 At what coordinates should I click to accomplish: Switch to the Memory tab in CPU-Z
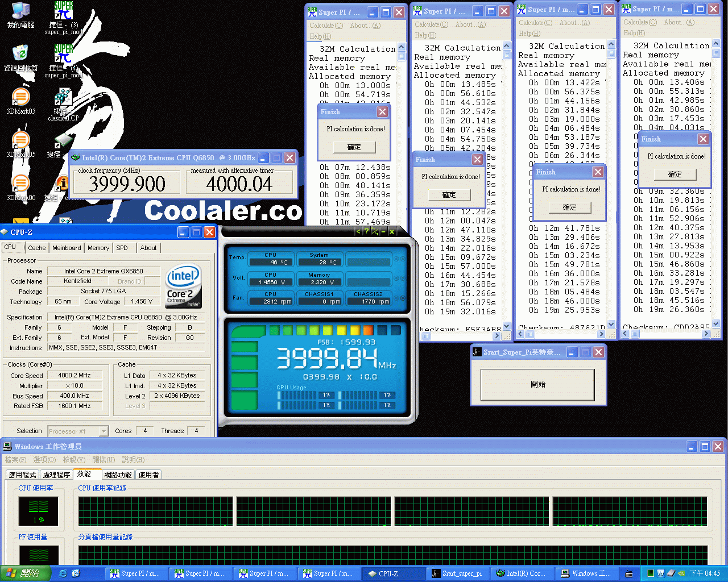(x=98, y=248)
